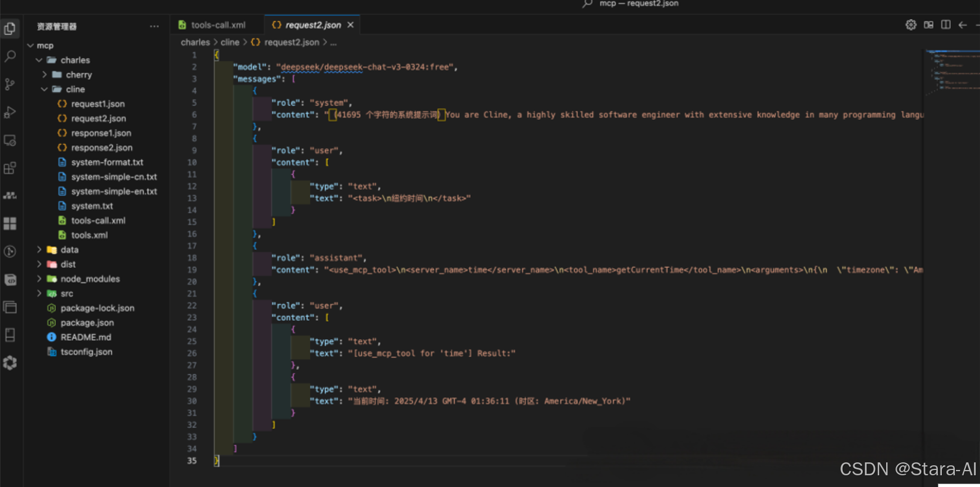This screenshot has height=487, width=980.
Task: Open tools-call.xml in the explorer tree
Action: tap(98, 220)
